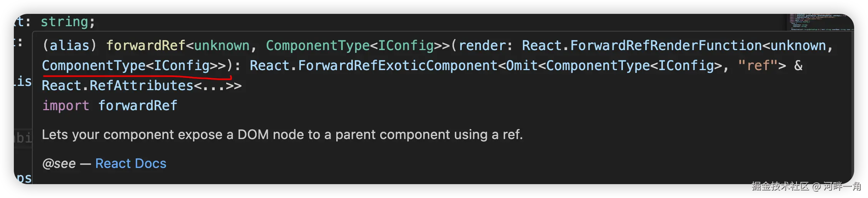Screen dimensions: 868x198
Task: Click forwardRef in the signature's first line
Action: [x=146, y=46]
